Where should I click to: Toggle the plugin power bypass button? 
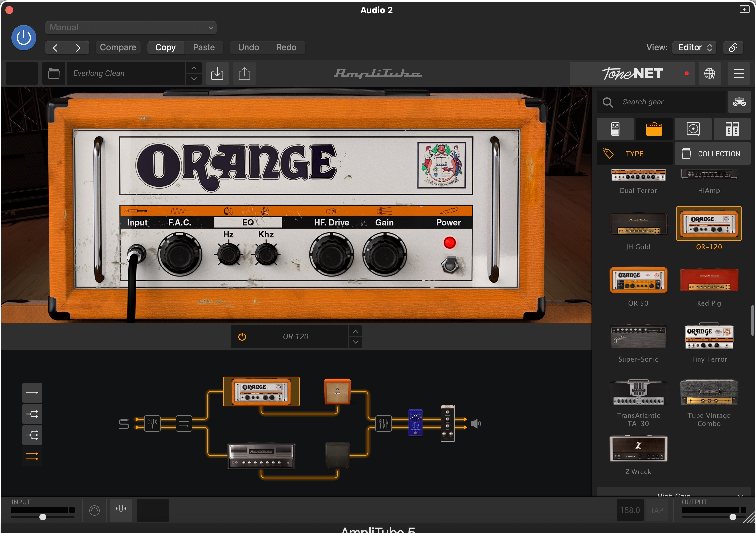tap(24, 38)
